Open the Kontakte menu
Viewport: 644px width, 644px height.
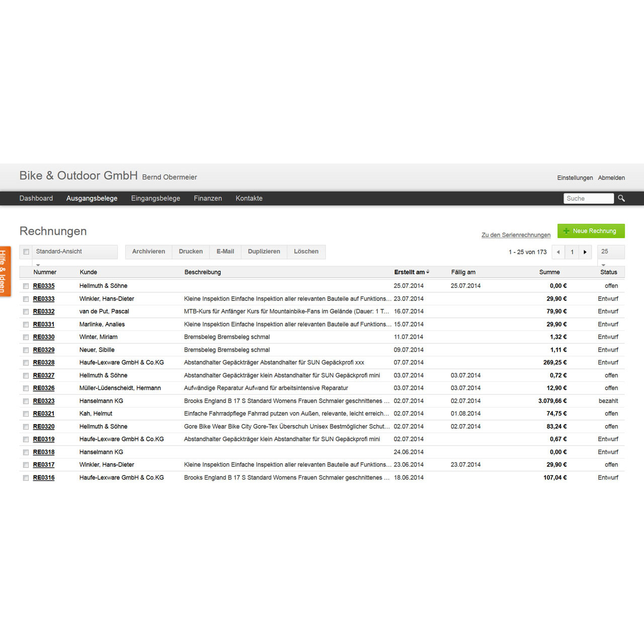click(x=249, y=198)
